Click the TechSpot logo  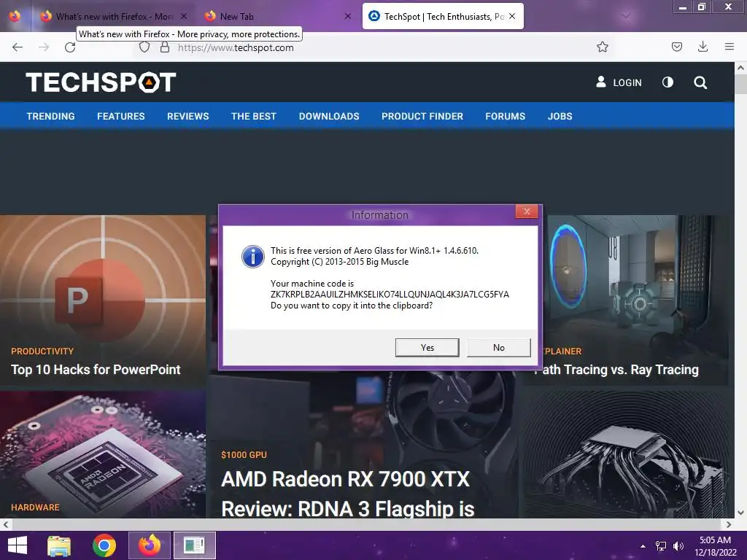(101, 82)
